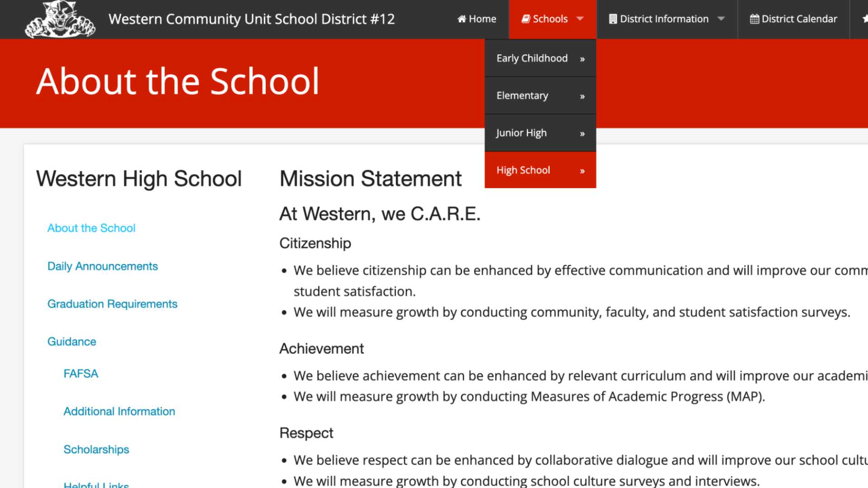
Task: Select Elementary menu entry
Action: pos(522,96)
